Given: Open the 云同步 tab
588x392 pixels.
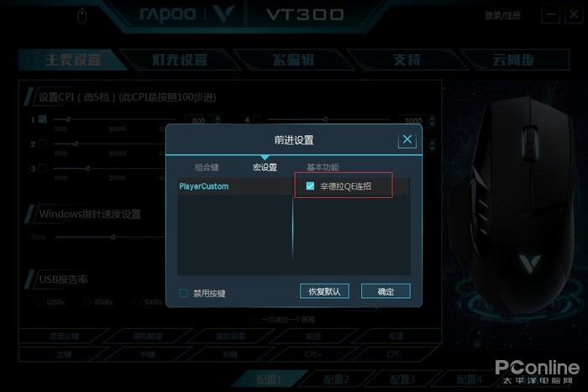Looking at the screenshot, I should pyautogui.click(x=513, y=60).
